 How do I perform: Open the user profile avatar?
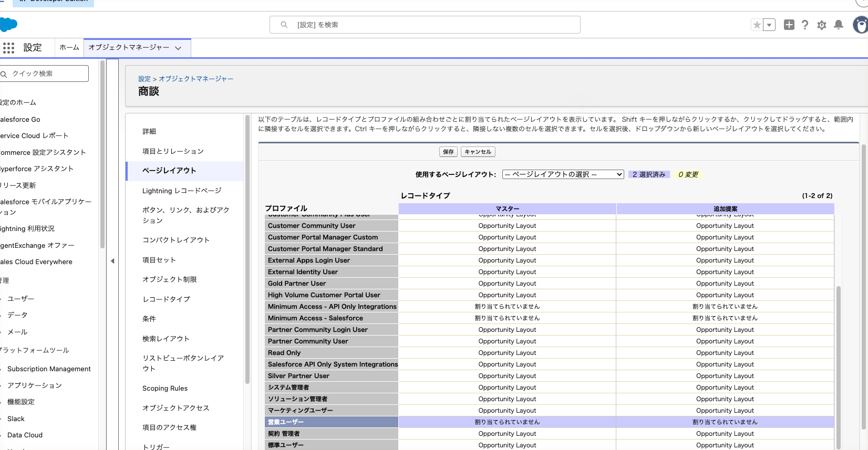(x=861, y=25)
